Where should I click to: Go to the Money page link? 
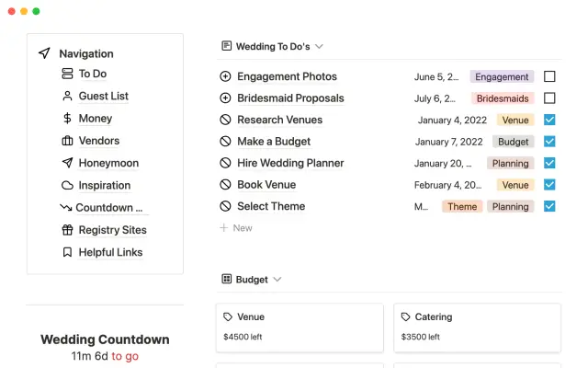coord(96,119)
